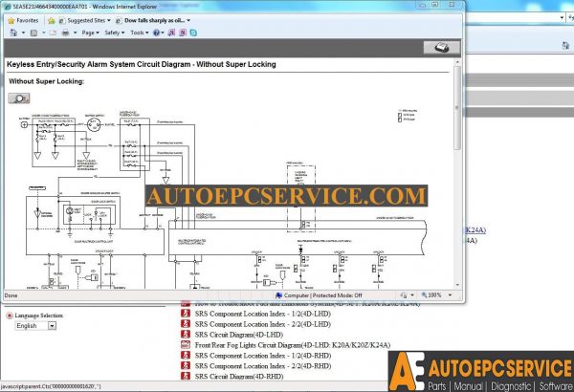Click the Internet Explorer title bar icon
574x392 pixels.
click(x=8, y=7)
